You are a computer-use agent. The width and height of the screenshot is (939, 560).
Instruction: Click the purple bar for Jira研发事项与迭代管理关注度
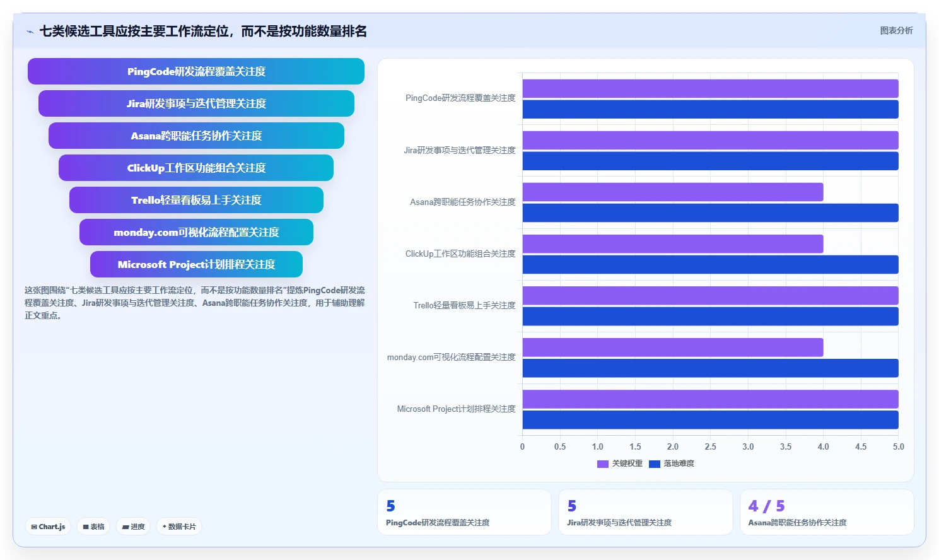pyautogui.click(x=710, y=140)
